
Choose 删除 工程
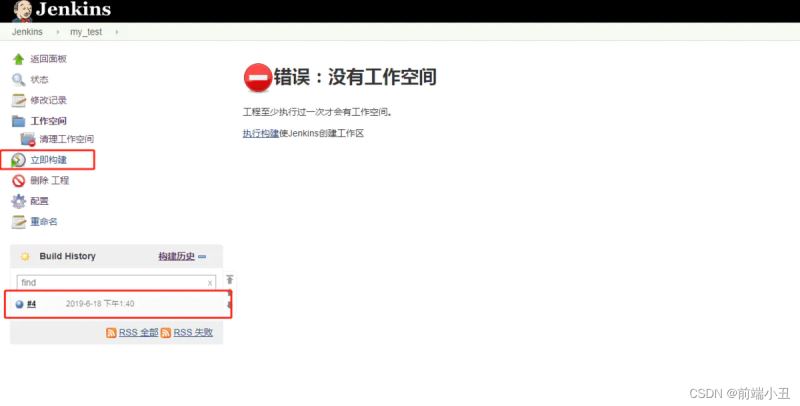pyautogui.click(x=49, y=181)
